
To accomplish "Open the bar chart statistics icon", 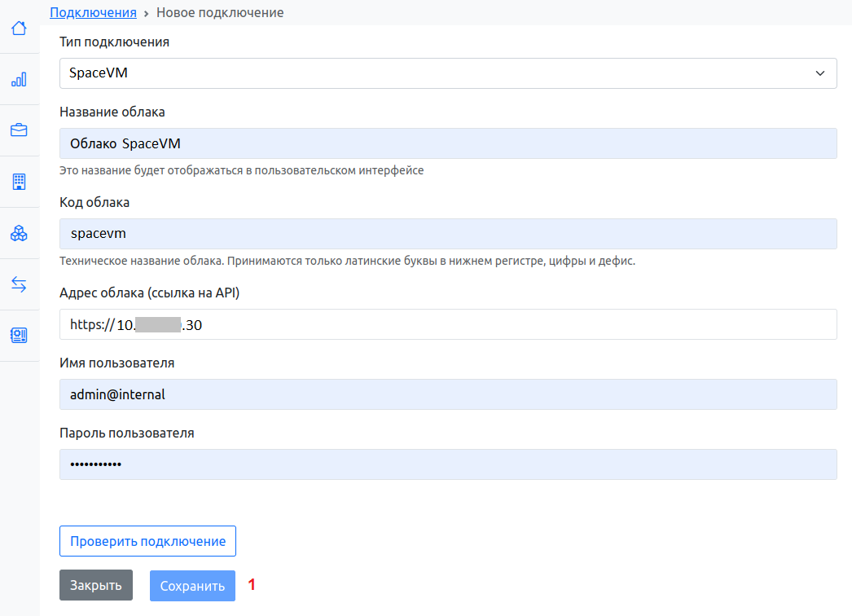I will click(x=19, y=80).
